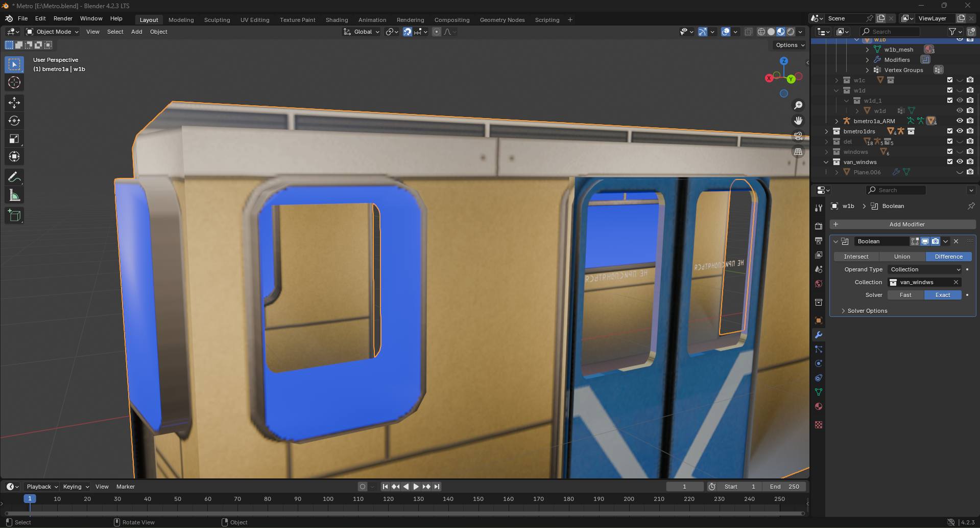Expand the Solver Options section
This screenshot has height=528, width=980.
[x=867, y=311]
